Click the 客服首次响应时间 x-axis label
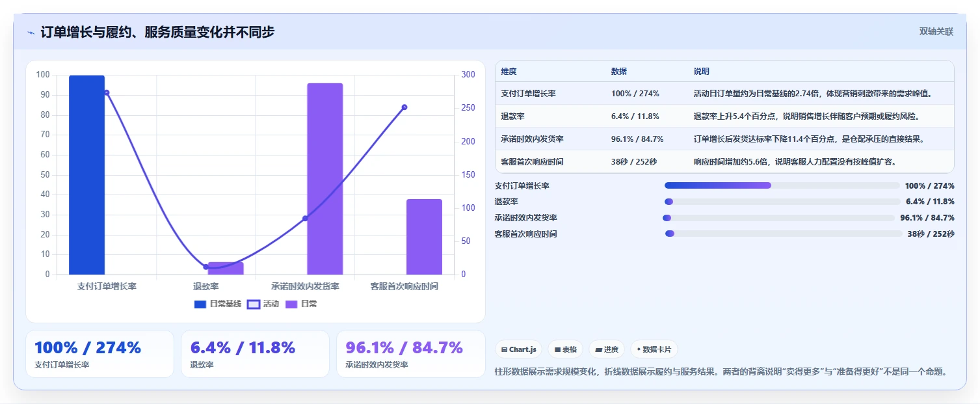The width and height of the screenshot is (980, 404). point(404,286)
